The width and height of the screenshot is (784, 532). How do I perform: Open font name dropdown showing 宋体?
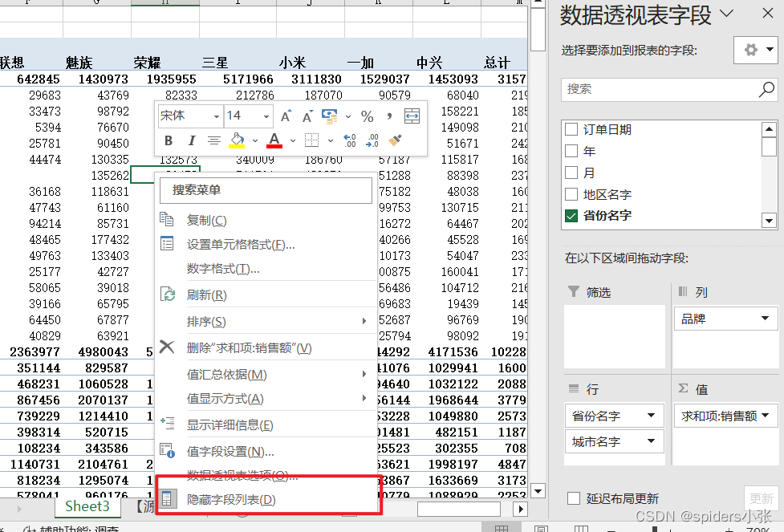click(216, 116)
